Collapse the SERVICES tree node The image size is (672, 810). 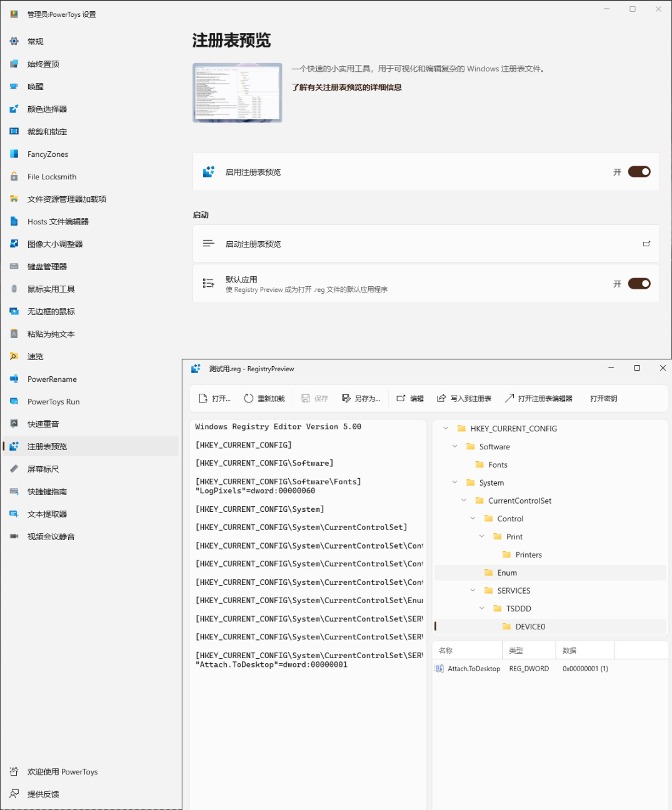click(473, 591)
